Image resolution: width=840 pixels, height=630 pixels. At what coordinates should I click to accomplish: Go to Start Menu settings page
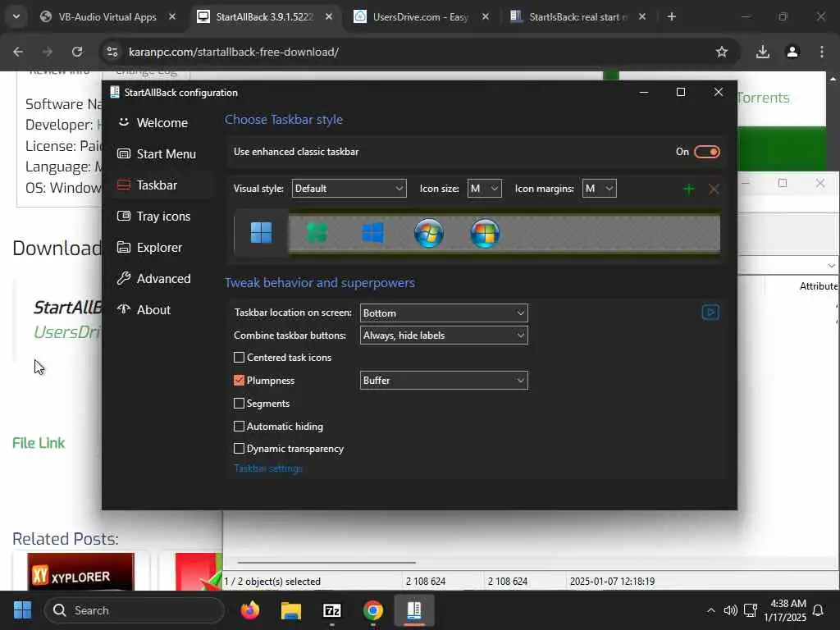click(162, 153)
